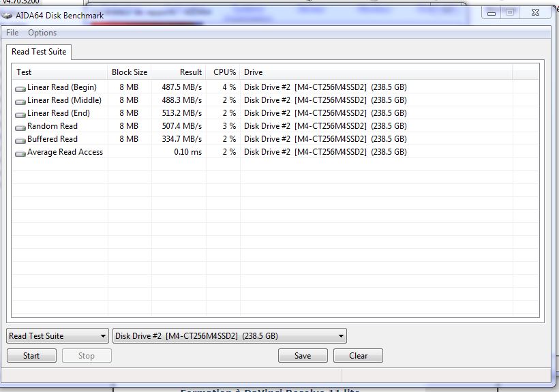Click the 8 MB block size of Linear Read (Begin)

[129, 87]
